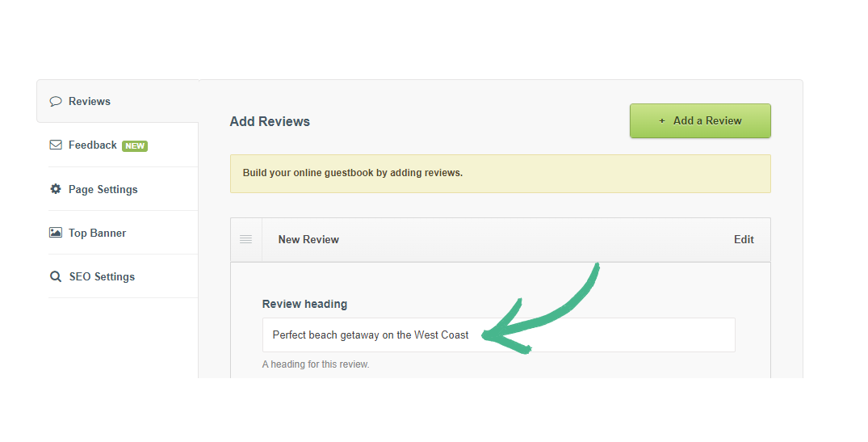
Task: Click the Add Reviews section heading
Action: [270, 122]
